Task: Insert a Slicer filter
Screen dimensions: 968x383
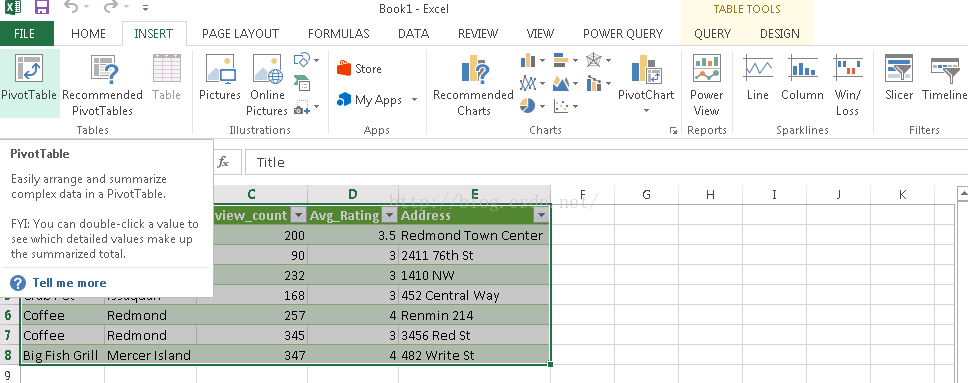Action: pyautogui.click(x=899, y=78)
